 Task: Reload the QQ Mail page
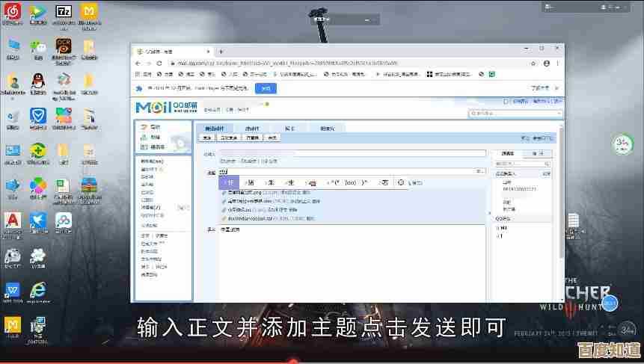(159, 64)
